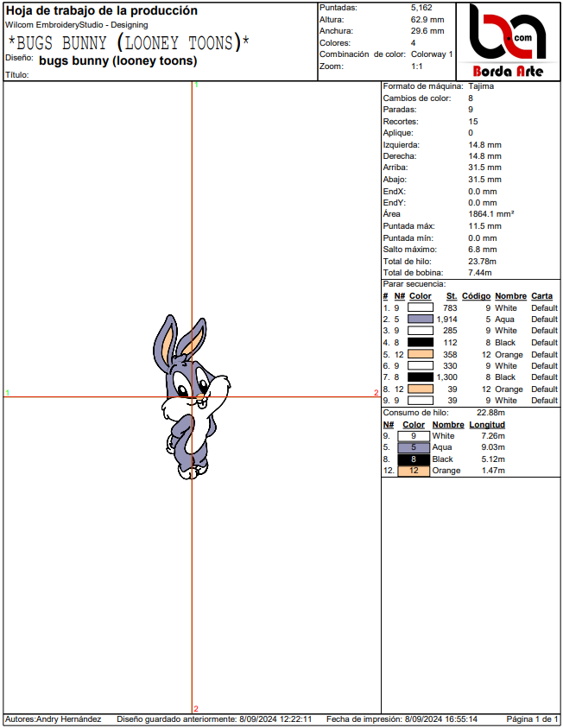Click the Puntadas value '5,162'
Viewport: 563px width, 728px height.
421,8
